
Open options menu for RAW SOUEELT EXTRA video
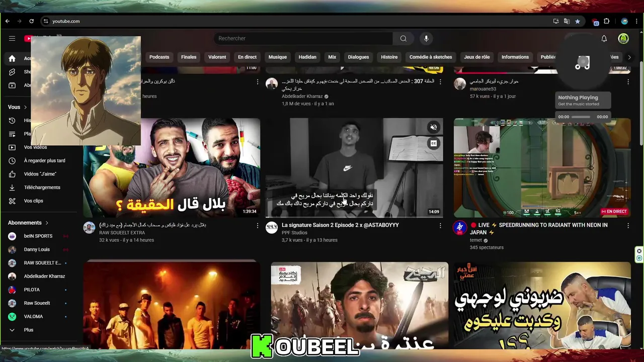point(258,226)
